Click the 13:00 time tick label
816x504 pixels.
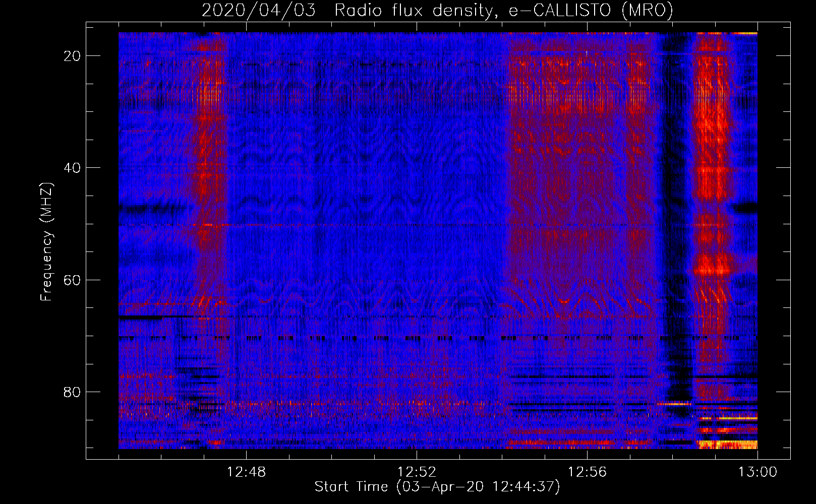pos(757,472)
